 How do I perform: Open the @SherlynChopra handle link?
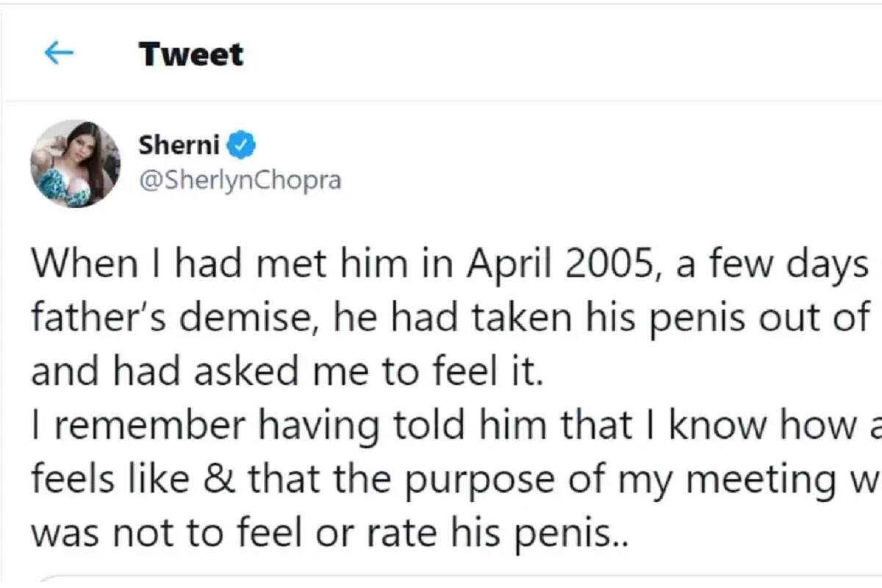click(x=240, y=180)
